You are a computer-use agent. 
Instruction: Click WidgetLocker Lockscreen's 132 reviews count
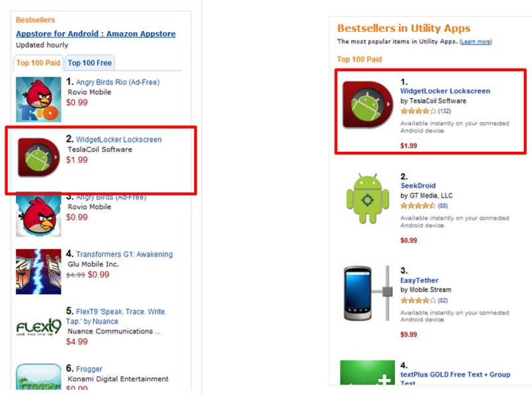[x=444, y=110]
